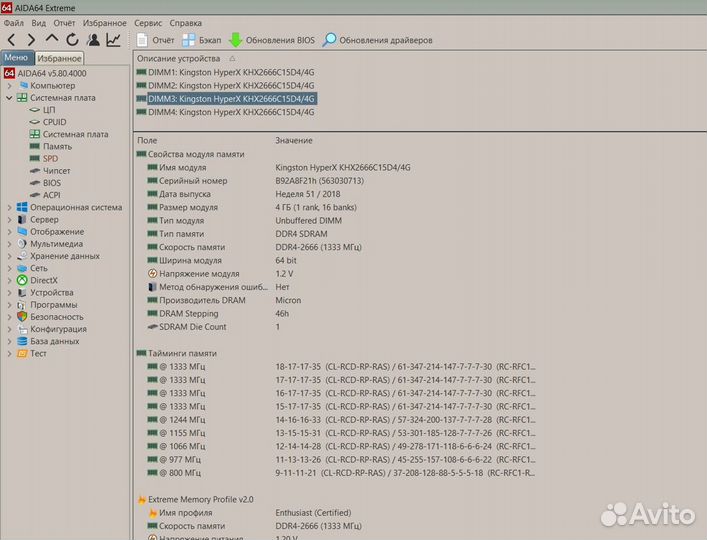Click the Описание устройства column header
This screenshot has height=540, width=707.
[178, 59]
